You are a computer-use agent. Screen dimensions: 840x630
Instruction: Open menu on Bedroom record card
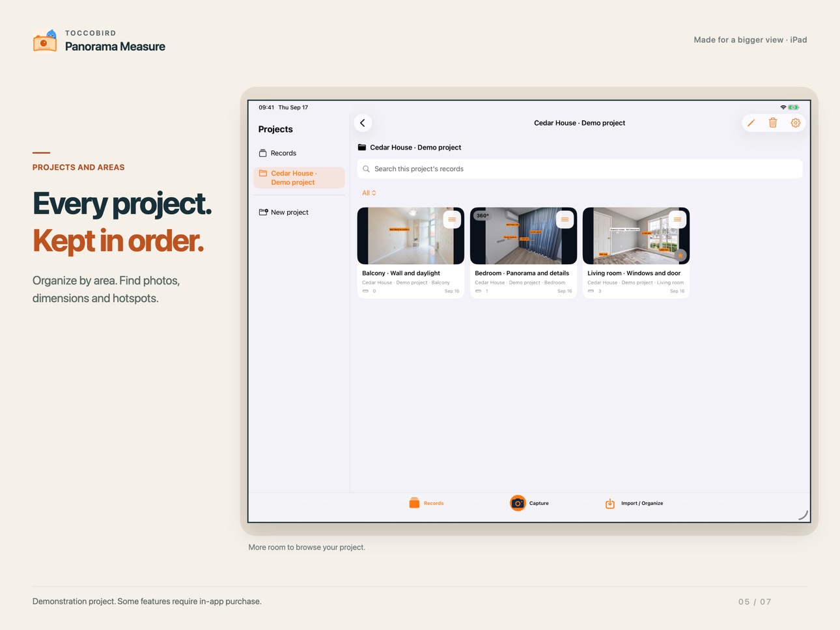pyautogui.click(x=565, y=219)
